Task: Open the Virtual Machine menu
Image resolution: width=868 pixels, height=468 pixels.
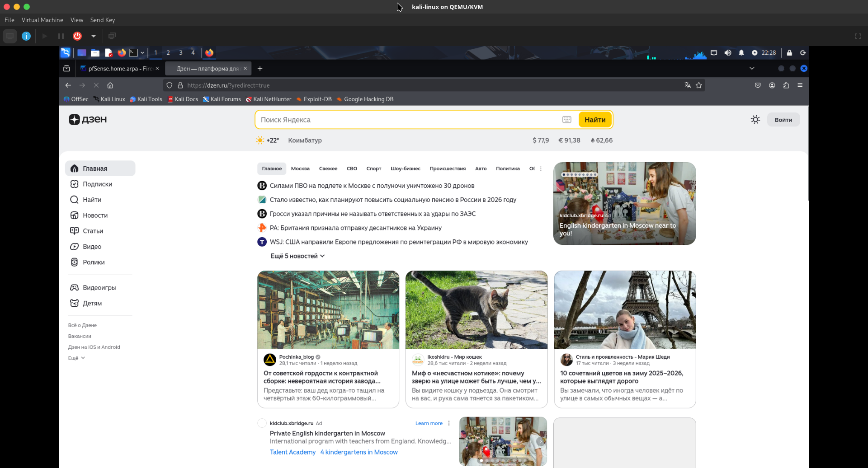Action: [x=42, y=20]
